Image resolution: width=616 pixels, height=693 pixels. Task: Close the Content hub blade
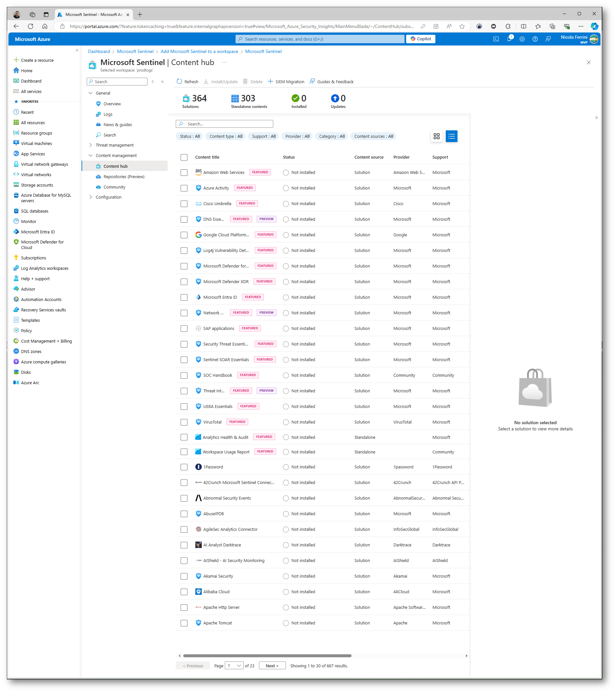(x=589, y=62)
